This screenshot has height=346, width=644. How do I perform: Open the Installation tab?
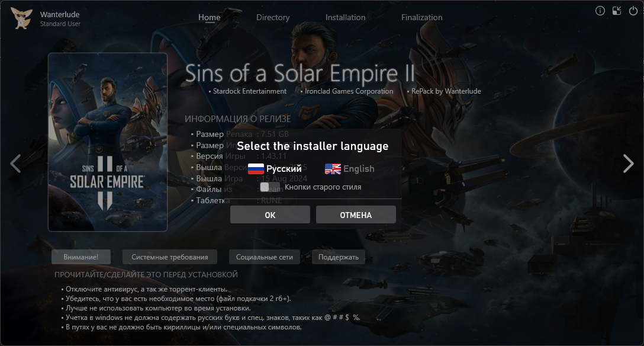click(x=346, y=17)
